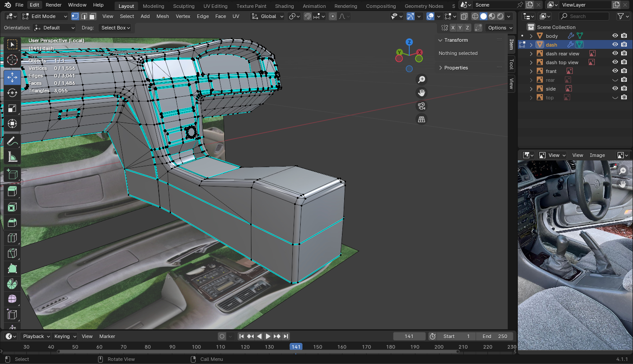This screenshot has height=364, width=633.
Task: Click the frame 141 playhead marker
Action: (296, 347)
